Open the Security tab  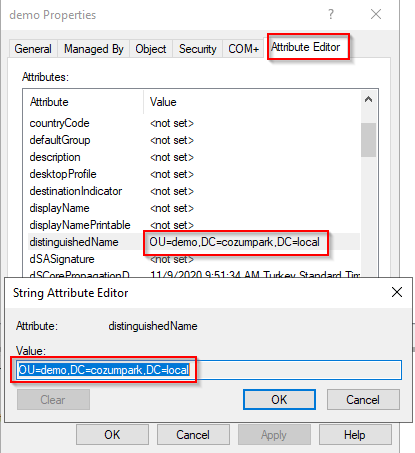pos(198,49)
